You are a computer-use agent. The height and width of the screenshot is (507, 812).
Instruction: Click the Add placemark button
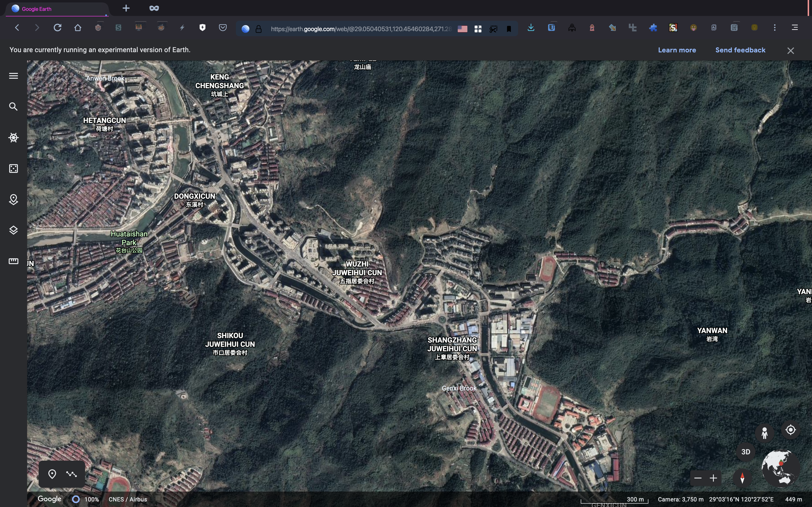[x=52, y=474]
